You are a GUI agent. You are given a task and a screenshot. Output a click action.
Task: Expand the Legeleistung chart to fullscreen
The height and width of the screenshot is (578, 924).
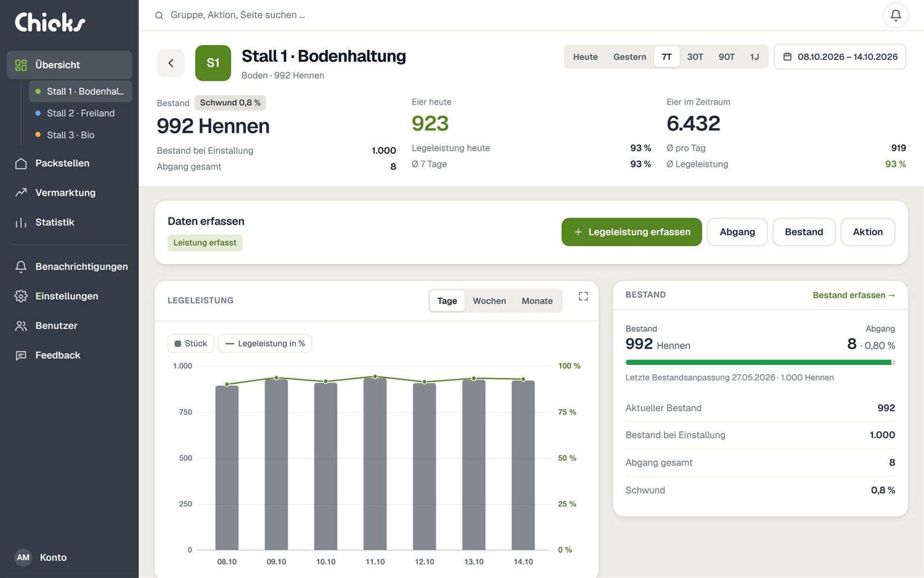pyautogui.click(x=583, y=296)
